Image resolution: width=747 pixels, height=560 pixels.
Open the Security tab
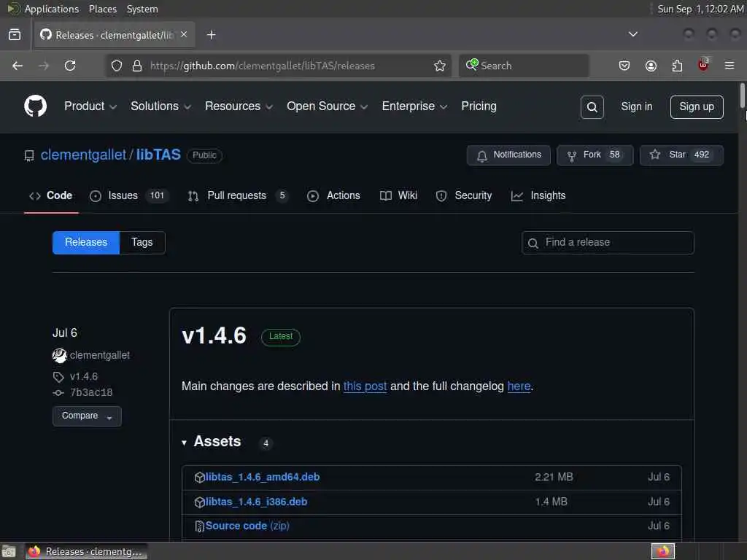point(463,195)
